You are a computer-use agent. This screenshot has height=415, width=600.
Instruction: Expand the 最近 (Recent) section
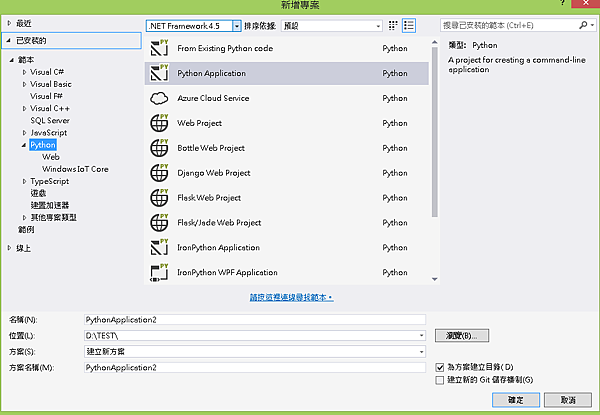pos(10,23)
